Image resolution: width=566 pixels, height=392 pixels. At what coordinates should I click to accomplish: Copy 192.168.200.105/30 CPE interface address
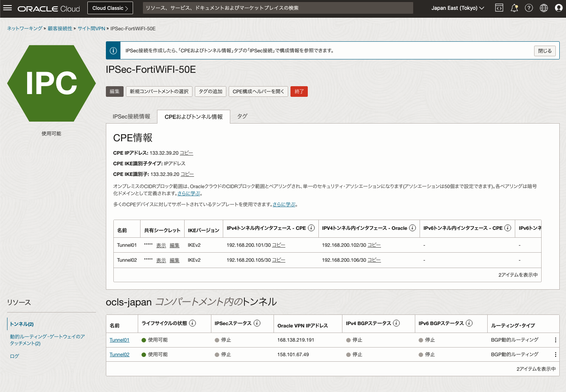point(279,260)
